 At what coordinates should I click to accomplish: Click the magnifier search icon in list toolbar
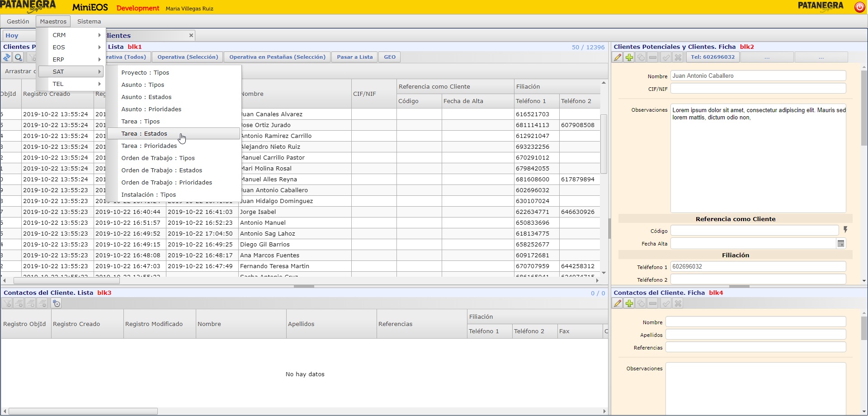pyautogui.click(x=19, y=57)
